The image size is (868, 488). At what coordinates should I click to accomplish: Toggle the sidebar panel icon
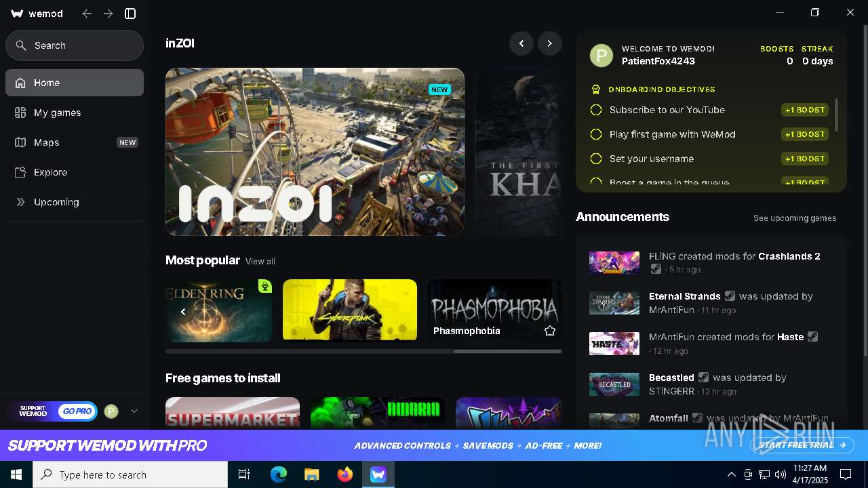click(131, 14)
